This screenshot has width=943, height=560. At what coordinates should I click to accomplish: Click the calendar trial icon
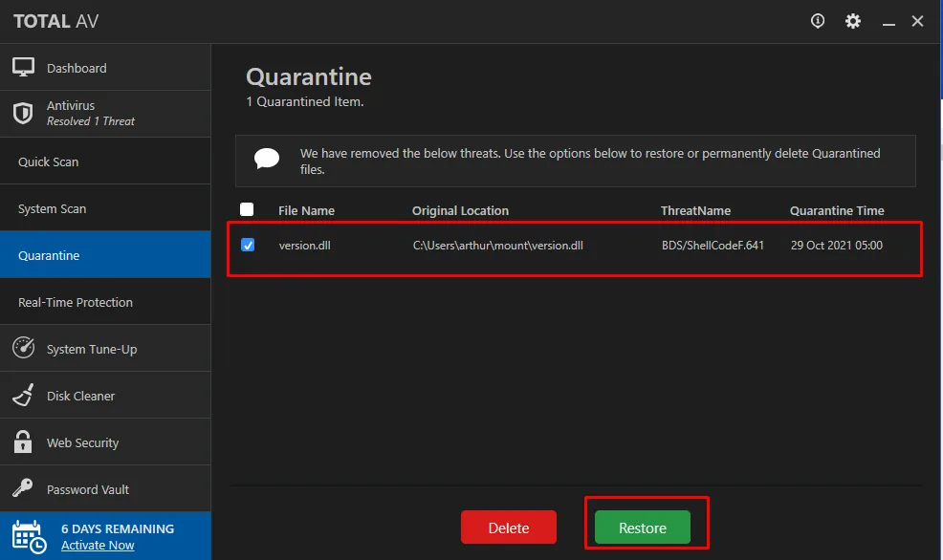(29, 536)
